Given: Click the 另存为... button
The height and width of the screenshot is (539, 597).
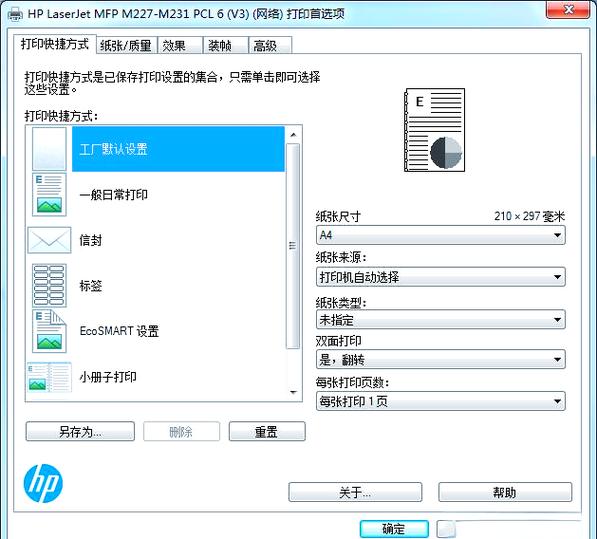Looking at the screenshot, I should [x=80, y=432].
